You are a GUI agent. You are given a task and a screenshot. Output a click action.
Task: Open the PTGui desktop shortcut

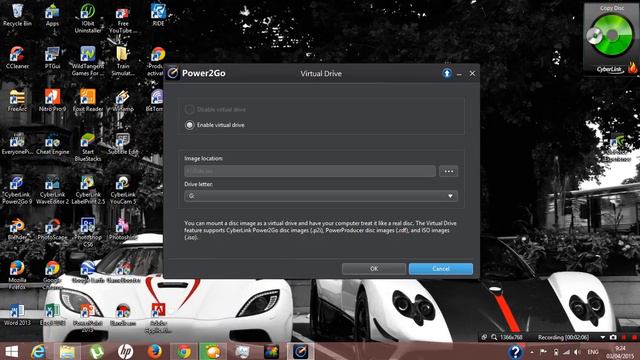coord(52,57)
